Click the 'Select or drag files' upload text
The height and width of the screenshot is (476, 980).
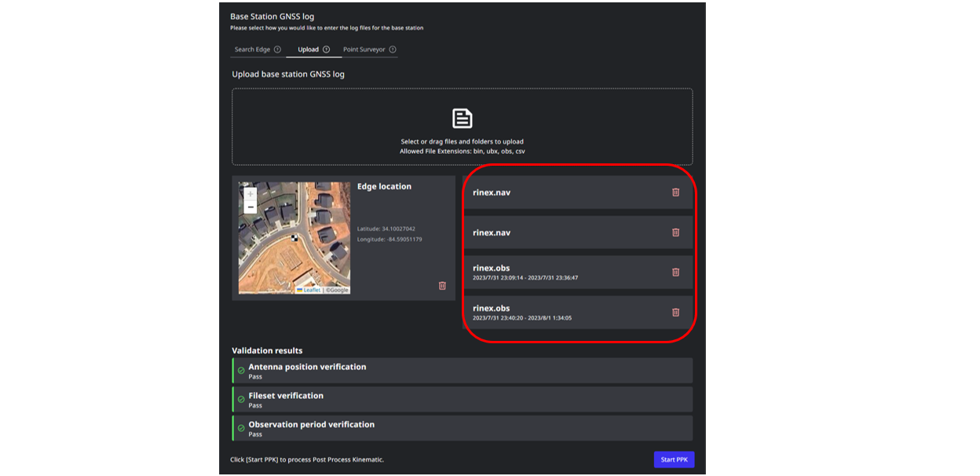[462, 142]
